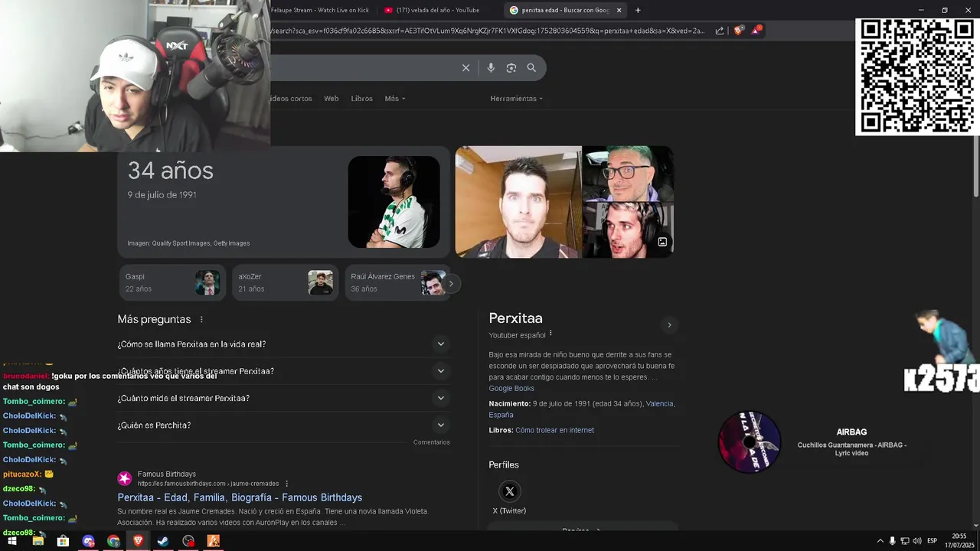This screenshot has height=551, width=980.
Task: Expand the '¿Quién es Perchita?' question
Action: pos(283,425)
